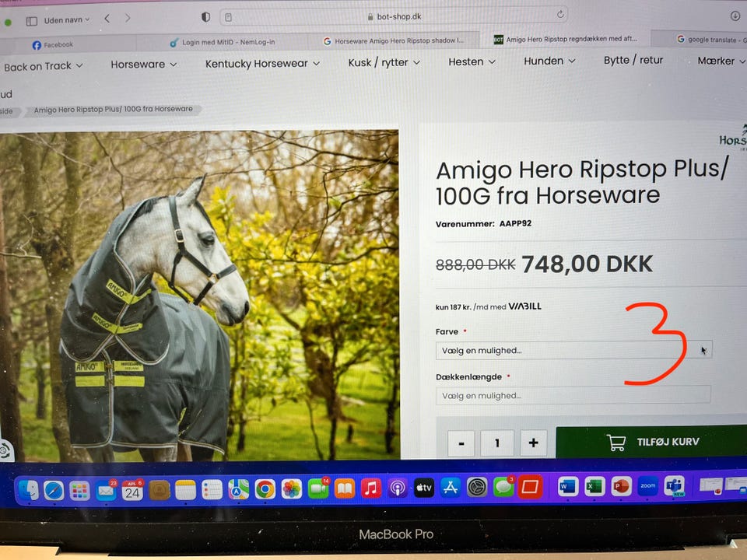The height and width of the screenshot is (560, 747).
Task: Click the reader view icon in address bar
Action: pyautogui.click(x=229, y=18)
